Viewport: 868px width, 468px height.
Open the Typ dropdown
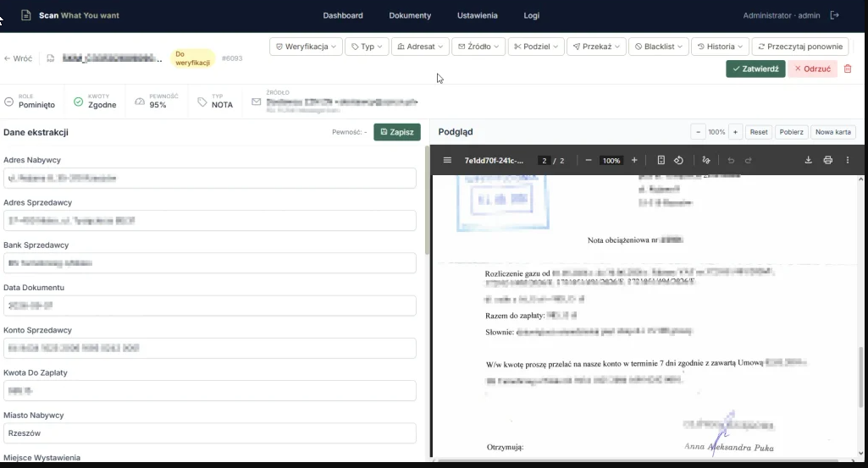[367, 47]
